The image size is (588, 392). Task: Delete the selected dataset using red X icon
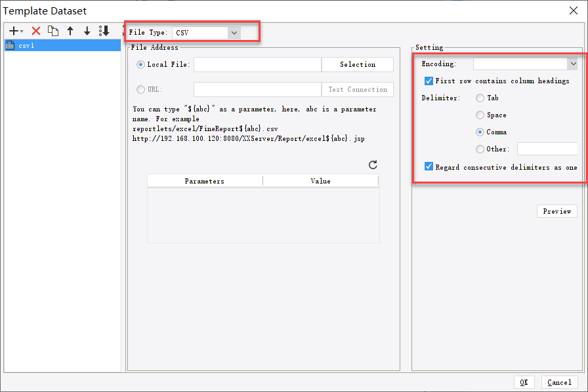[x=36, y=30]
